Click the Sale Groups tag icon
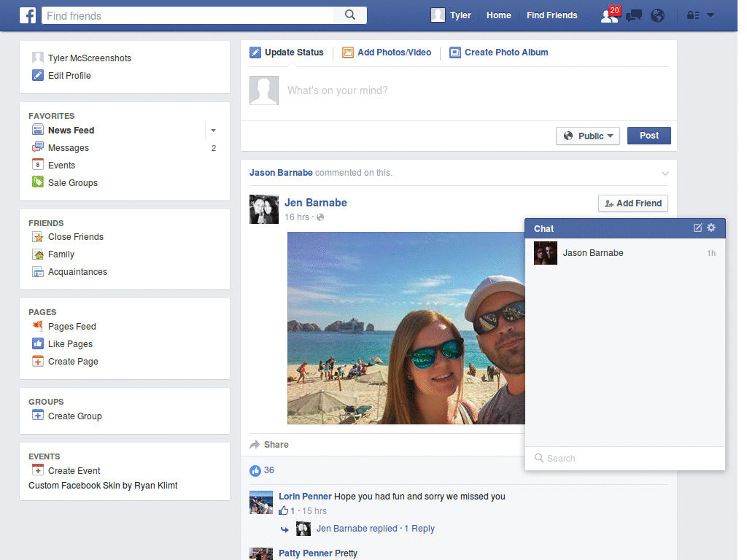 (38, 182)
